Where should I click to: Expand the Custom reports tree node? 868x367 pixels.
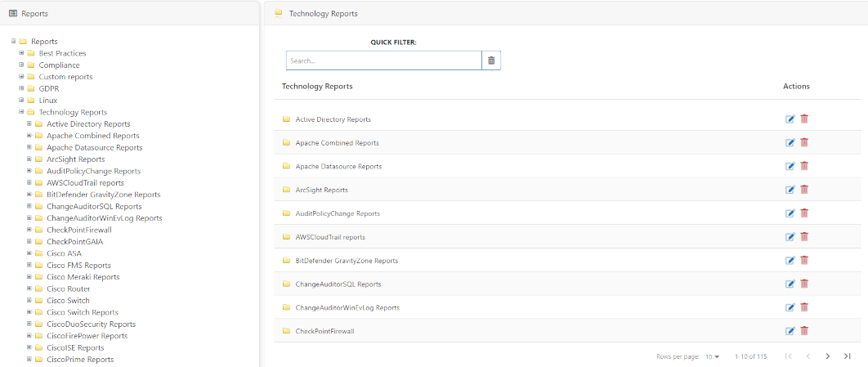(21, 76)
